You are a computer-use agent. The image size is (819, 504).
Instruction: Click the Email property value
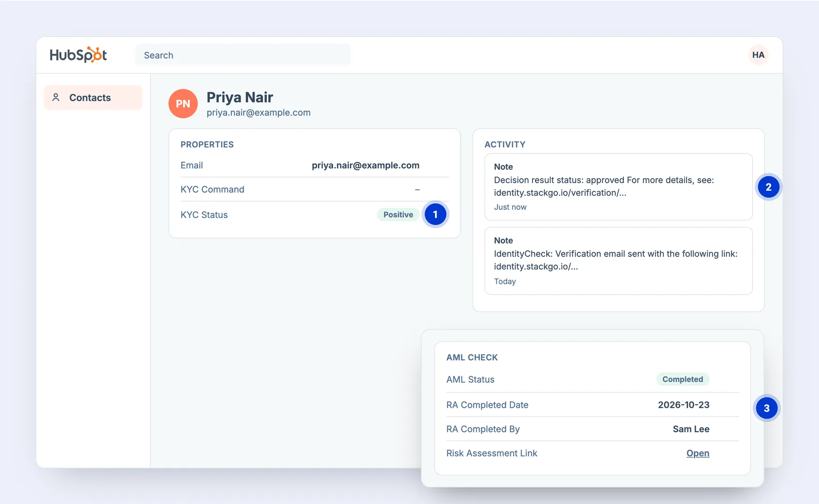[x=365, y=165]
